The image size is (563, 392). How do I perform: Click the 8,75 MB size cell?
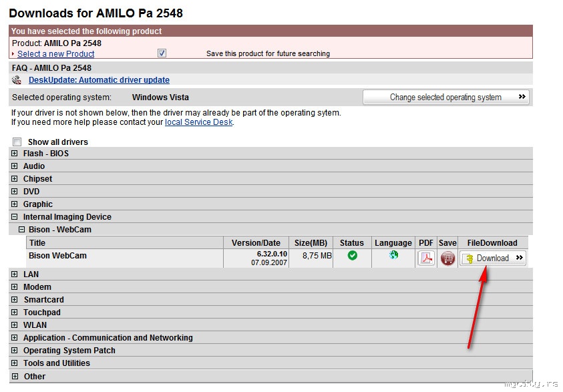(x=311, y=258)
